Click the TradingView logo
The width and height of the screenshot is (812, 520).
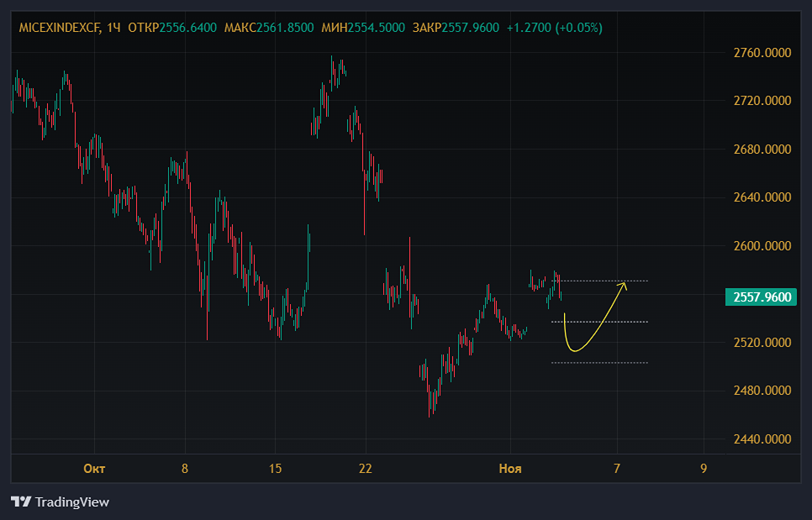click(60, 502)
